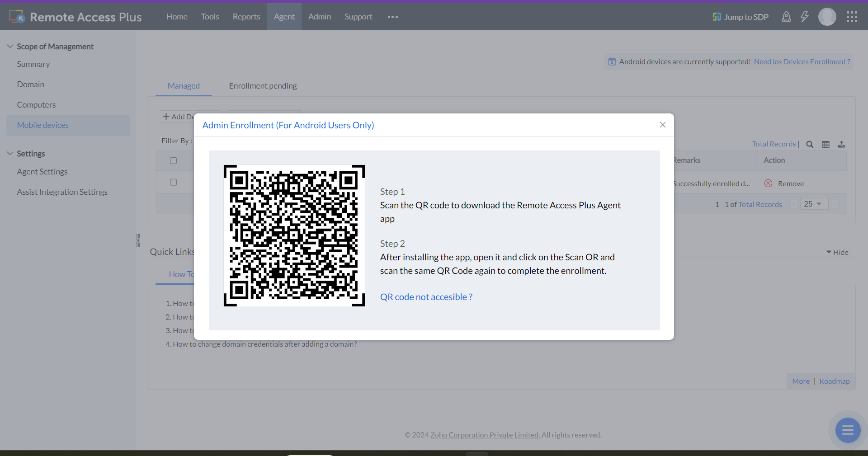Select Domain in the sidebar
The width and height of the screenshot is (868, 456).
click(x=31, y=85)
